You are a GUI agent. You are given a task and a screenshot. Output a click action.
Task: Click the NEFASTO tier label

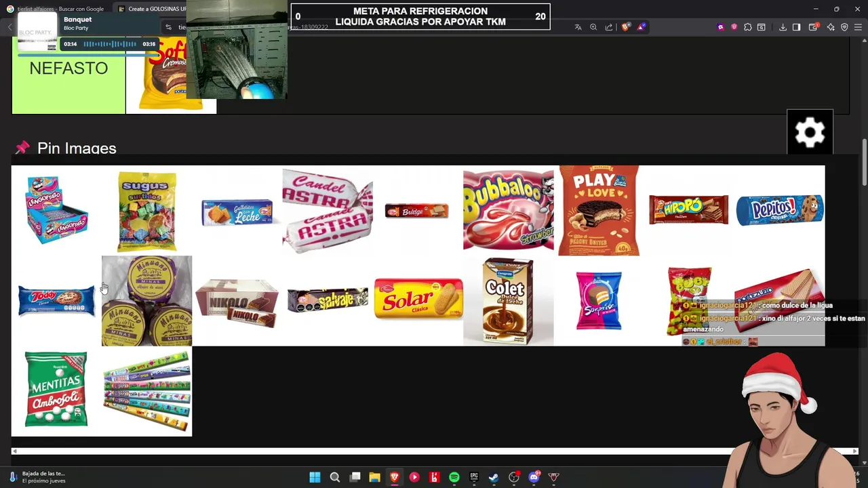[x=68, y=68]
